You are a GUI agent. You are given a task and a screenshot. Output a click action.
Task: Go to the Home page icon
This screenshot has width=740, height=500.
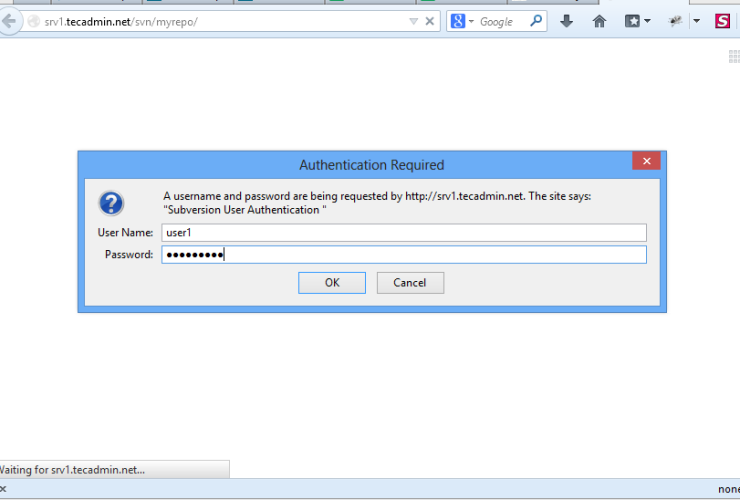point(599,21)
